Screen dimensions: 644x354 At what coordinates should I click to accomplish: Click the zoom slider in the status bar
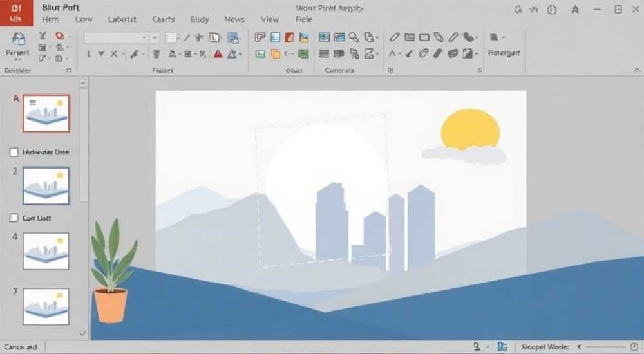[x=607, y=347]
